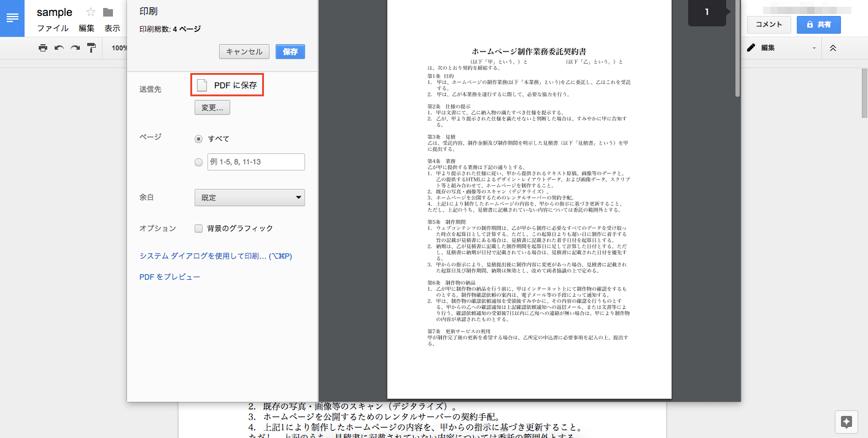Click the コメント button
The image size is (868, 438).
point(769,25)
